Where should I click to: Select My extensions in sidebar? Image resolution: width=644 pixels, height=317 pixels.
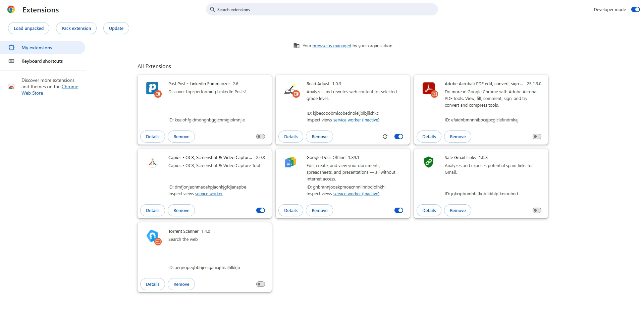(43, 48)
